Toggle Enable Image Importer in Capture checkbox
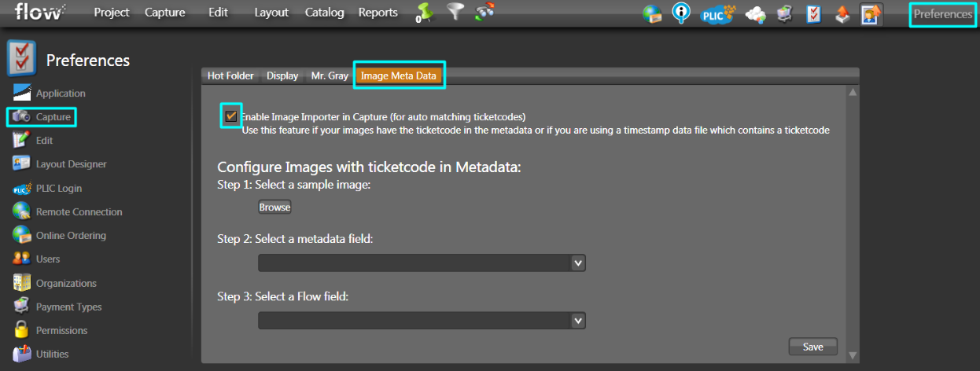 pos(231,116)
